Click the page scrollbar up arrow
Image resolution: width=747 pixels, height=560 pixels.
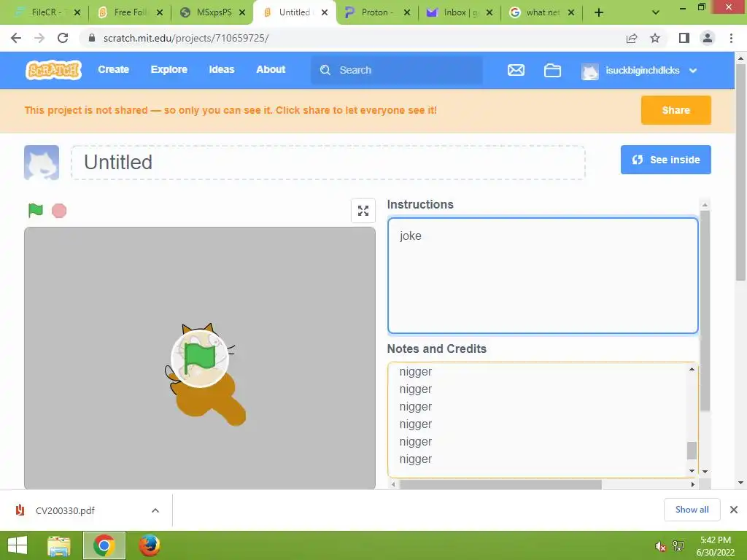coord(740,58)
